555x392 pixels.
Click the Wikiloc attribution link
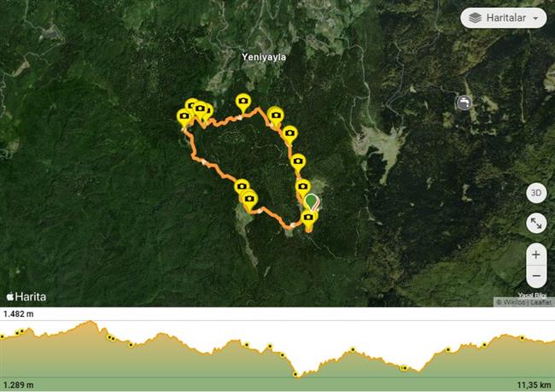point(513,302)
